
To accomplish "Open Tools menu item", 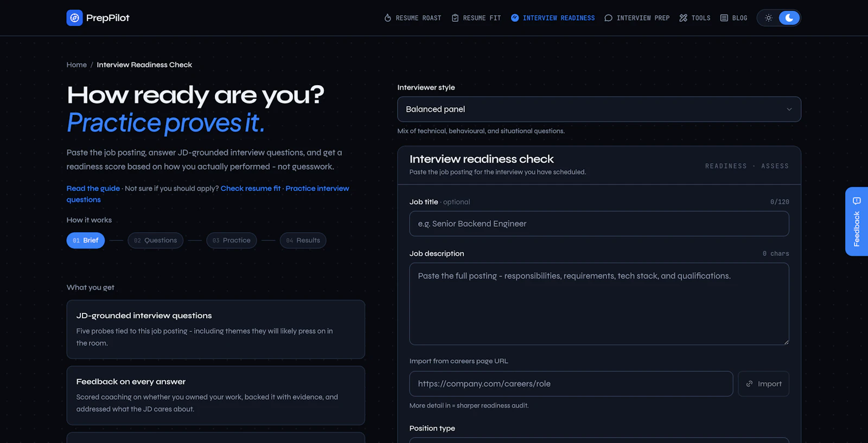I will pos(695,18).
